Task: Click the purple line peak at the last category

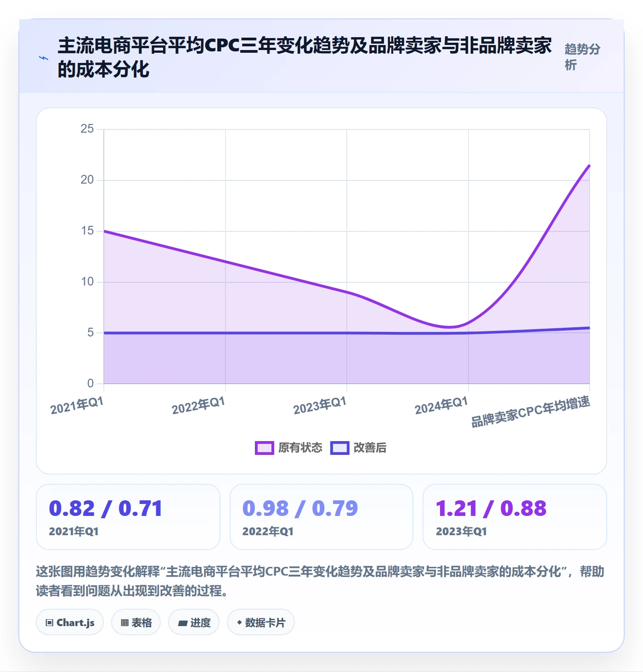Action: click(x=589, y=165)
